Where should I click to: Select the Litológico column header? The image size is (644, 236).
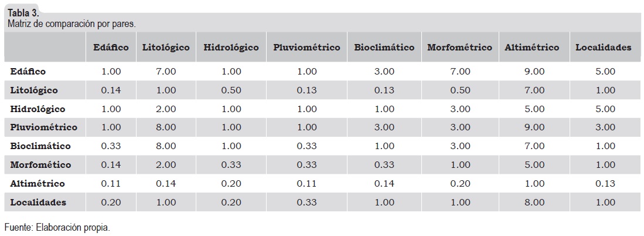(x=166, y=48)
